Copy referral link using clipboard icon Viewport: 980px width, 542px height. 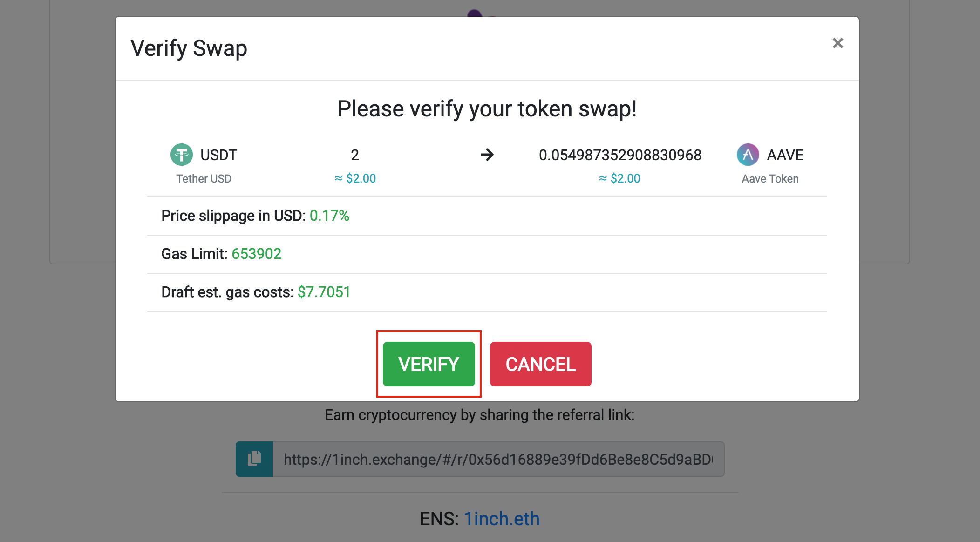point(254,459)
